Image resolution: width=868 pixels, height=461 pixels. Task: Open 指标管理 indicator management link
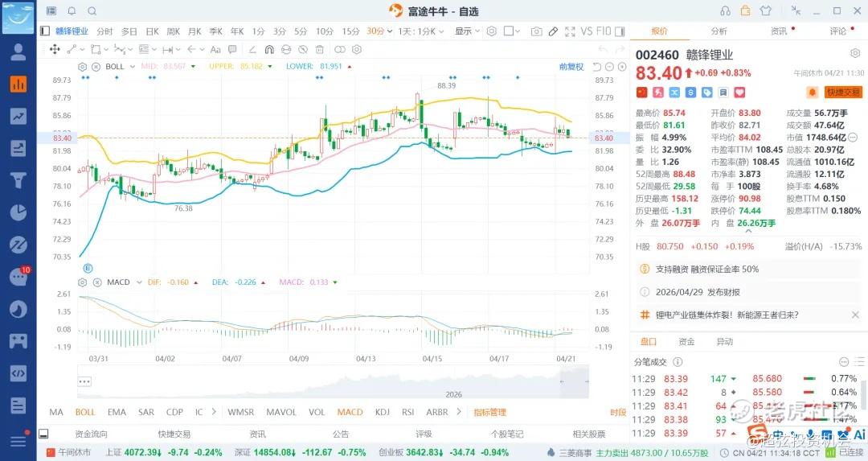[490, 412]
